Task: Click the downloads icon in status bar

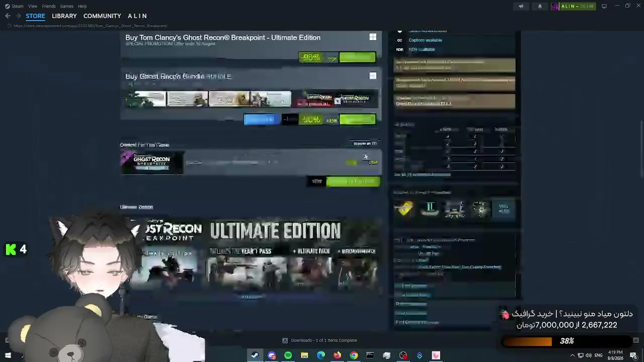Action: [285, 340]
